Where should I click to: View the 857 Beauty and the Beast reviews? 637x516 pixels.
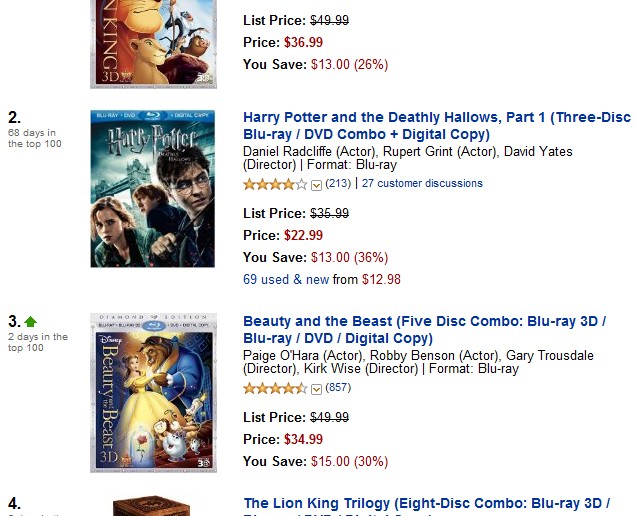(x=338, y=388)
